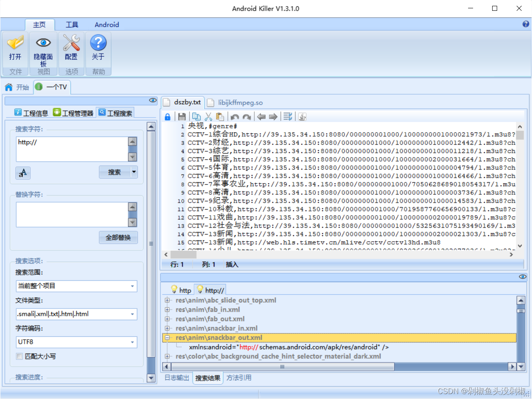Click the Java coffee cup icon
The height and width of the screenshot is (399, 532).
(x=303, y=117)
